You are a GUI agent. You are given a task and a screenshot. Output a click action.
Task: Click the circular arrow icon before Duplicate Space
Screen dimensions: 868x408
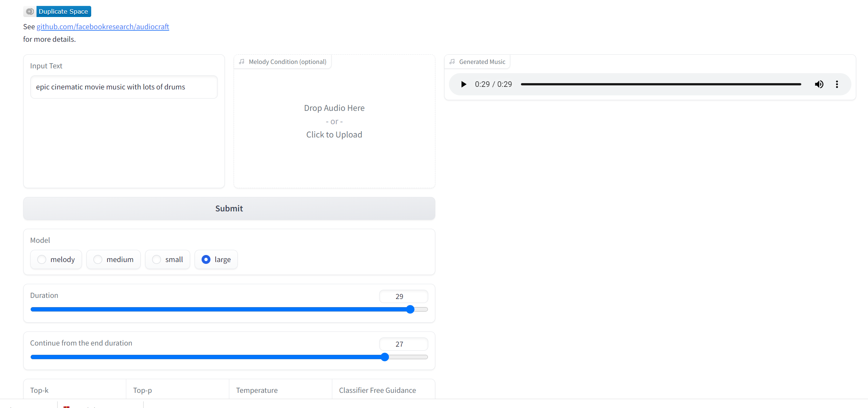tap(30, 11)
